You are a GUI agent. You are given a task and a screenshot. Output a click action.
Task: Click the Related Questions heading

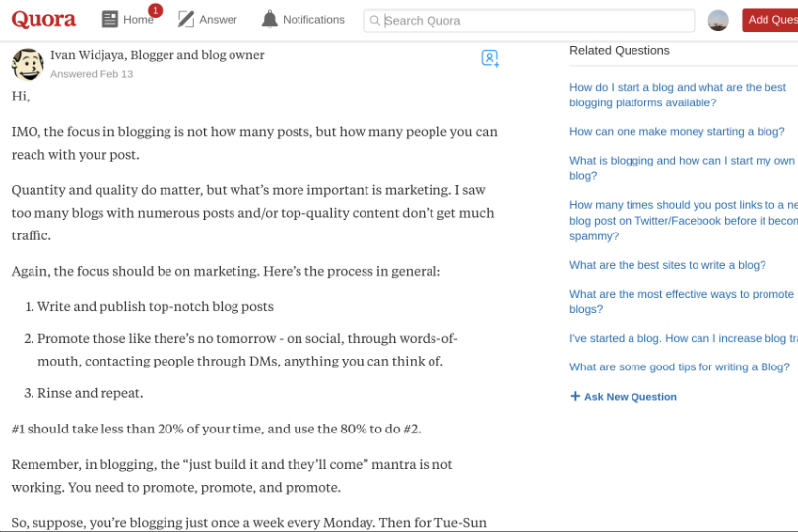coord(620,51)
